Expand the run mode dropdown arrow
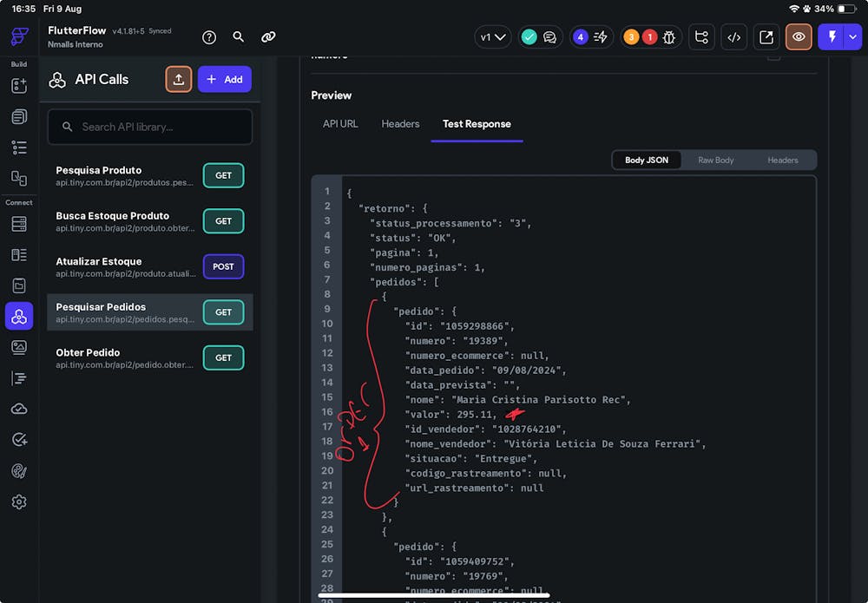 853,37
